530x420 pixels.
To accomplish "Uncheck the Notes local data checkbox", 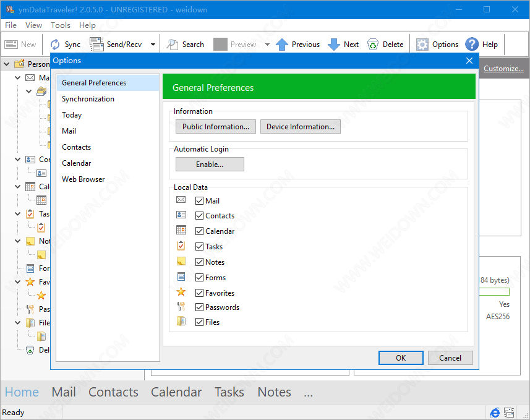I will tap(199, 262).
